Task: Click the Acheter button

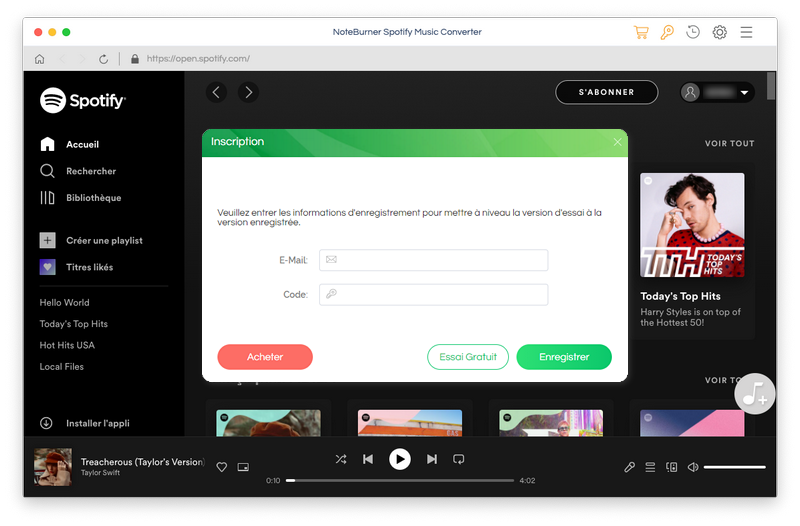Action: point(265,357)
